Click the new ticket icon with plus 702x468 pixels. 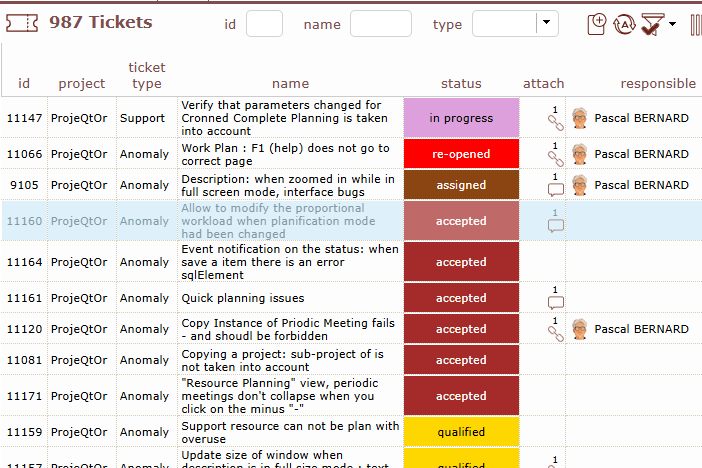(x=598, y=24)
